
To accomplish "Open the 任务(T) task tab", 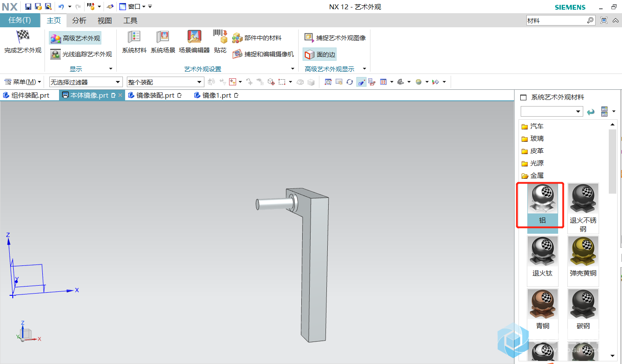I will (20, 20).
